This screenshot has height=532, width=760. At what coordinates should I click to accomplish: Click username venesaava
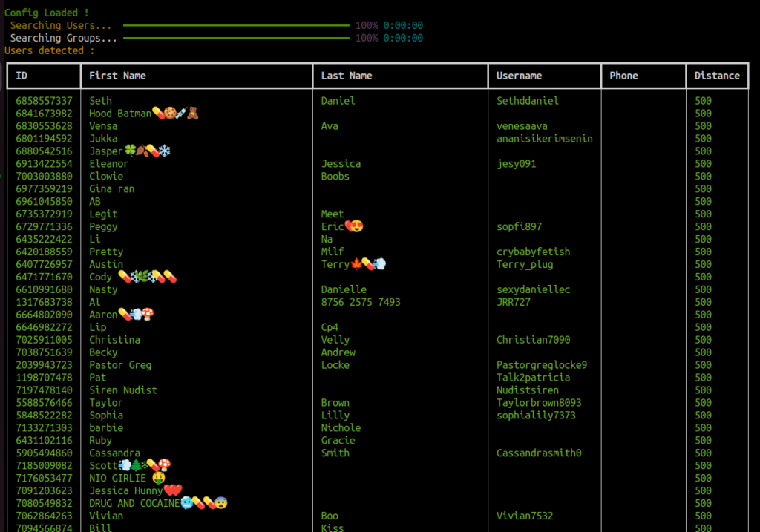tap(522, 126)
